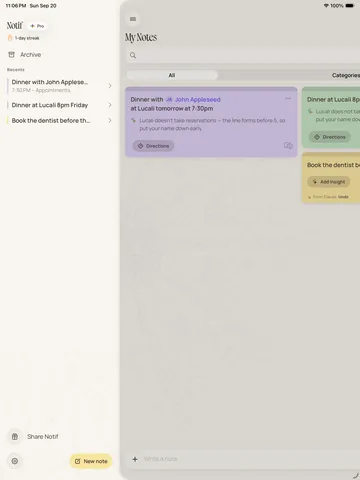Screen dimensions: 360x480
Task: Click the search magnifier icon
Action: tap(133, 55)
